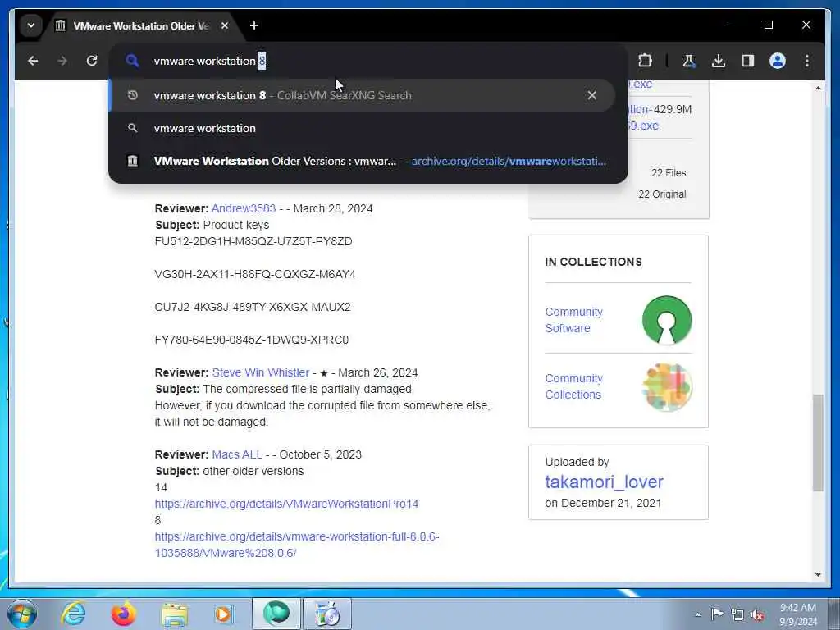Show hidden tray icons arrow
840x630 pixels.
(x=697, y=614)
